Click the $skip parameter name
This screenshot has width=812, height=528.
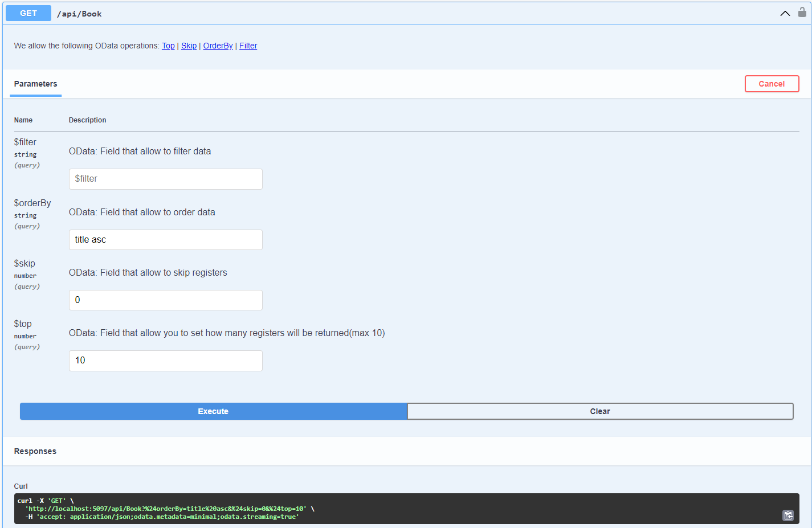[x=25, y=263]
